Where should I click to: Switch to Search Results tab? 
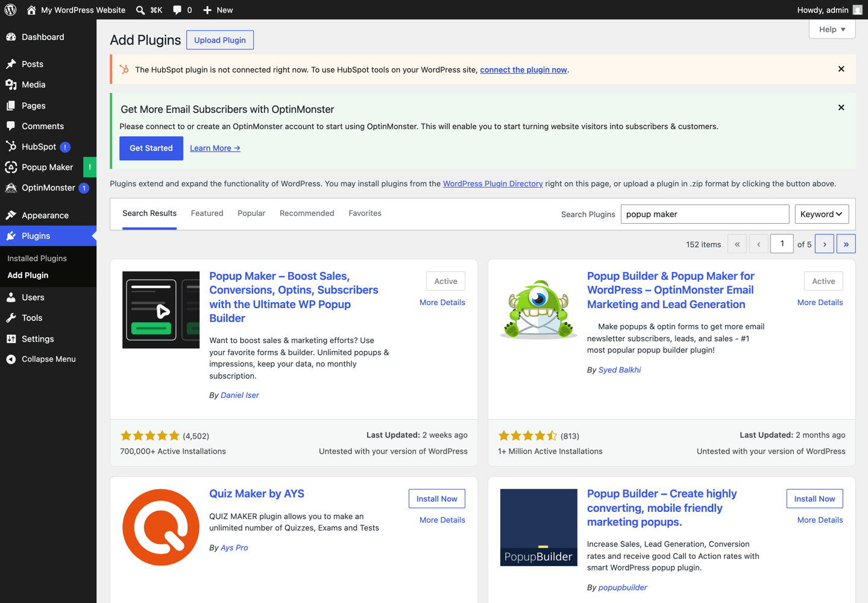(x=149, y=213)
